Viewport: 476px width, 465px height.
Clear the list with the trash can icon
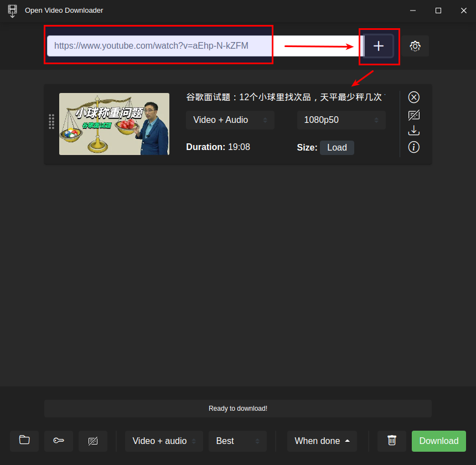click(x=392, y=441)
